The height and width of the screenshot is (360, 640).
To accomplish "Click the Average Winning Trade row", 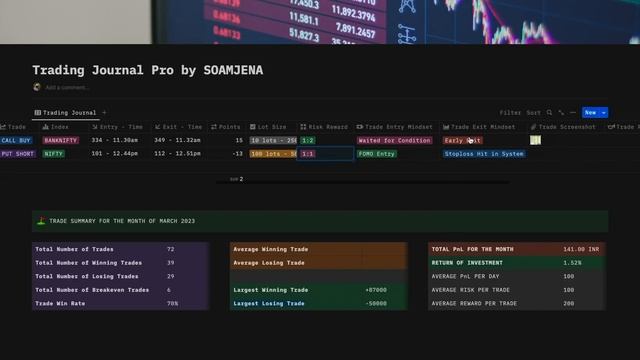I will click(318, 249).
